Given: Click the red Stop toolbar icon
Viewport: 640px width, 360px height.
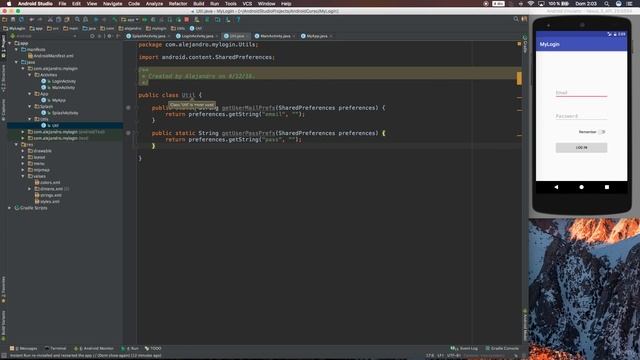Looking at the screenshot, I should pos(187,19).
